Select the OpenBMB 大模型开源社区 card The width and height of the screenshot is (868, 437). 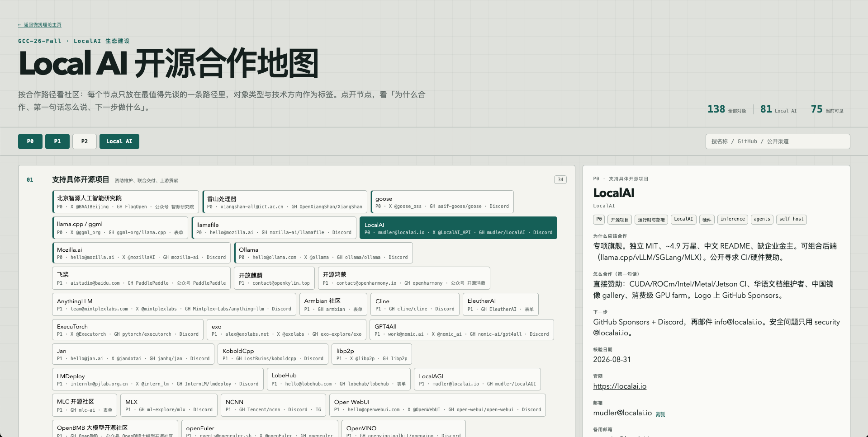115,429
